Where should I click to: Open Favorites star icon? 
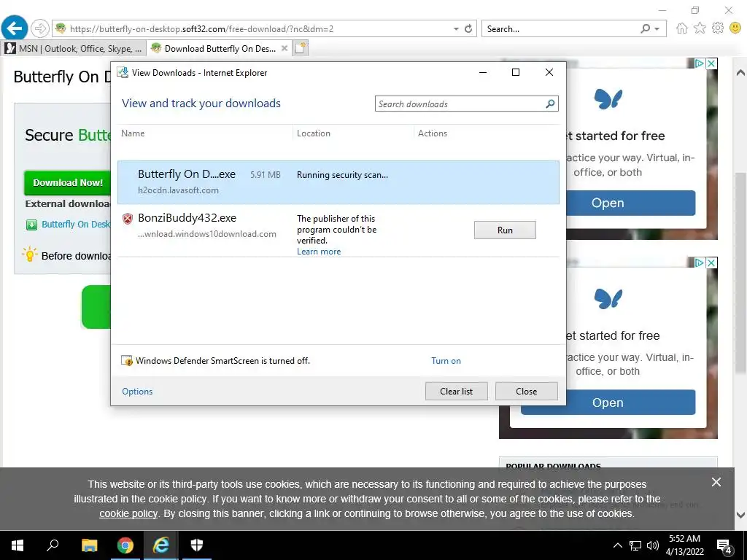700,28
